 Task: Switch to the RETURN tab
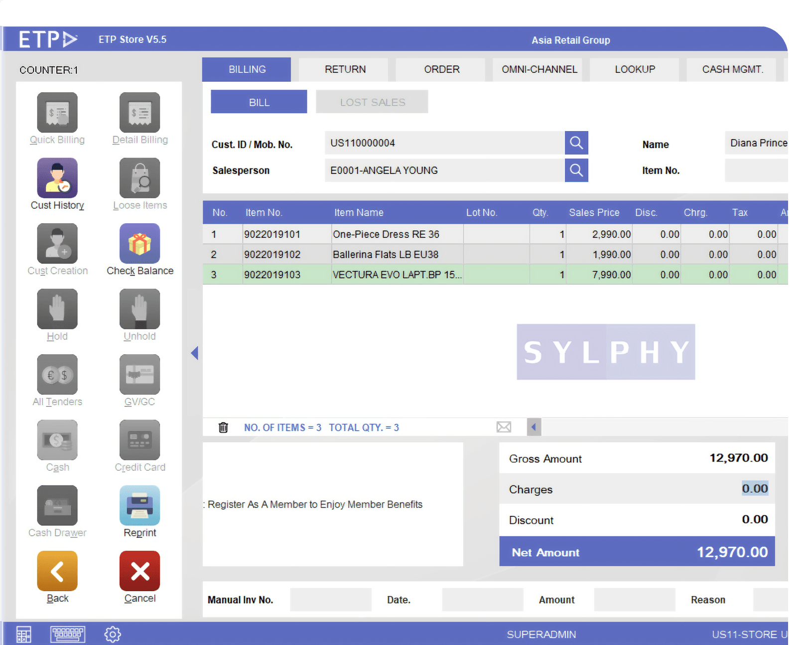[345, 69]
